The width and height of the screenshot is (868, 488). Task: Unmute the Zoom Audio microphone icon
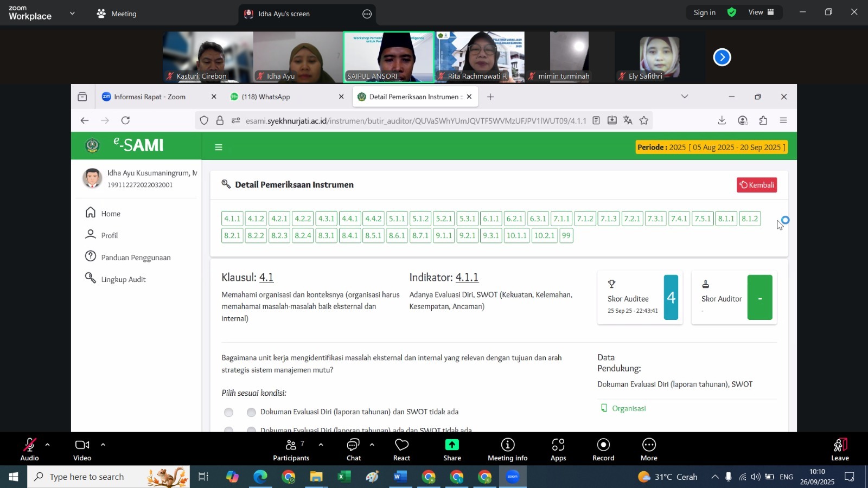tap(29, 446)
